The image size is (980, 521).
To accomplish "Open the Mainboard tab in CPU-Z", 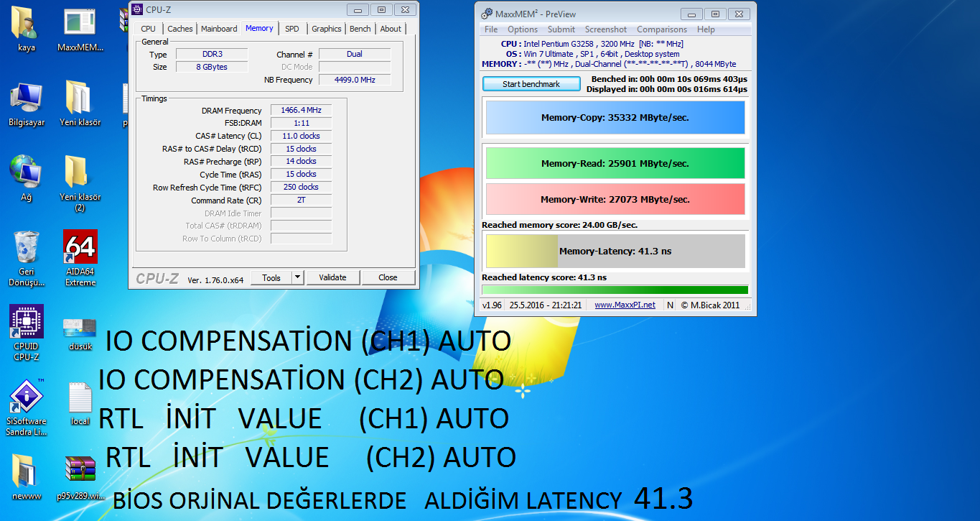I will [219, 29].
